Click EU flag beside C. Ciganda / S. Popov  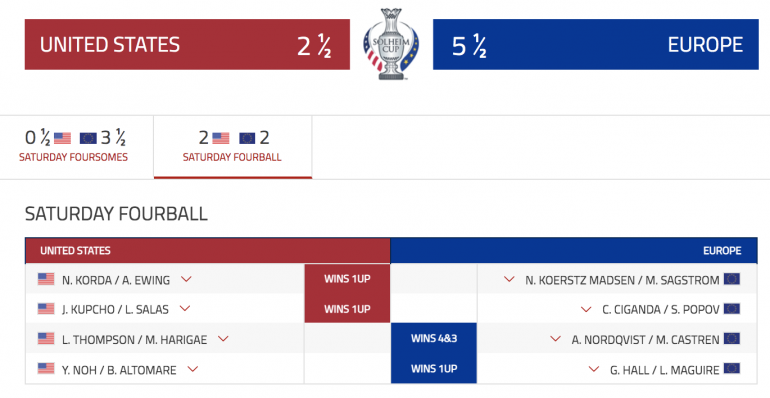coord(732,309)
